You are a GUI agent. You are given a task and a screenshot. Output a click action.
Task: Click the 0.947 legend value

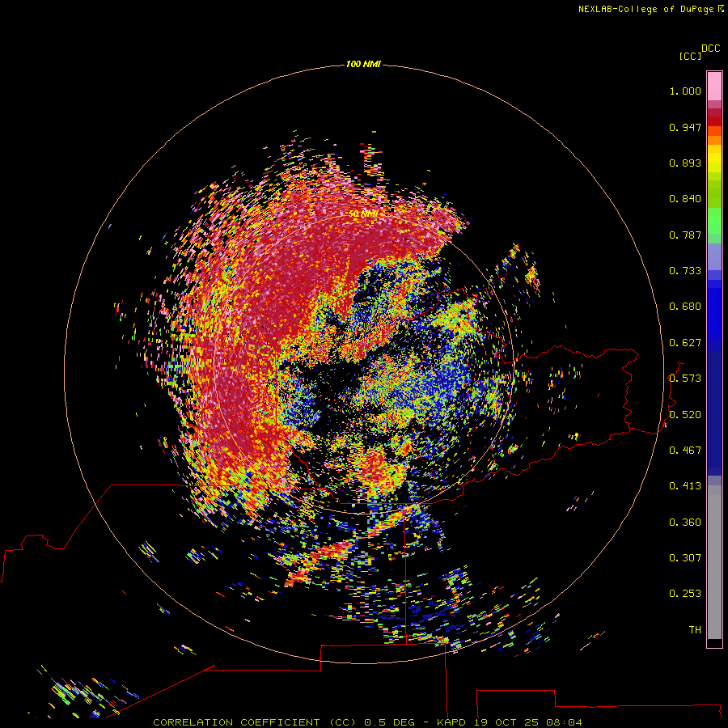click(x=685, y=127)
